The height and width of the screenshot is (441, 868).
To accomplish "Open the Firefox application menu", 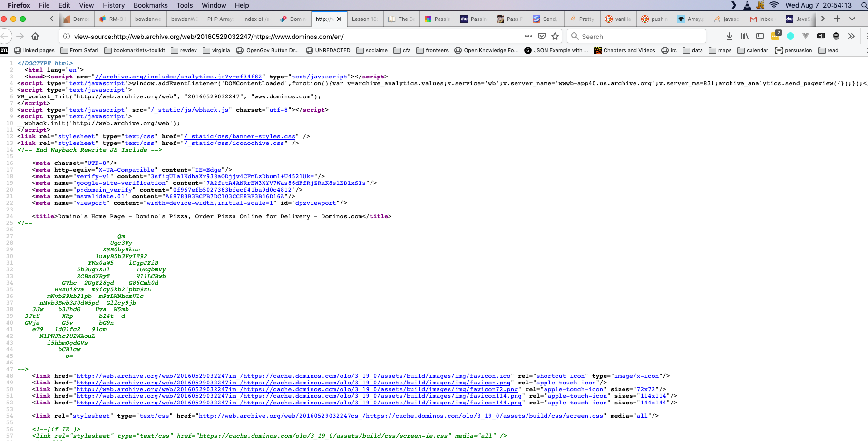I will pyautogui.click(x=19, y=5).
